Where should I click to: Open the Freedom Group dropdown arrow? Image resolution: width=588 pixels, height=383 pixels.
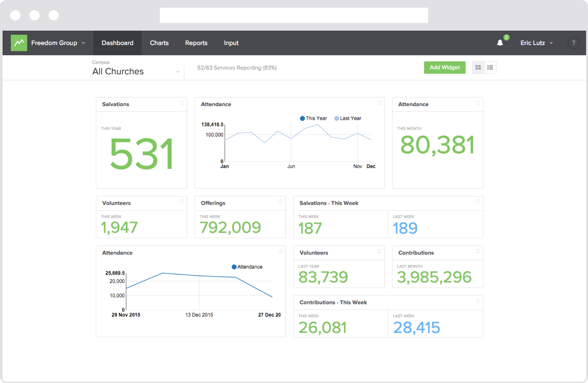tap(83, 43)
